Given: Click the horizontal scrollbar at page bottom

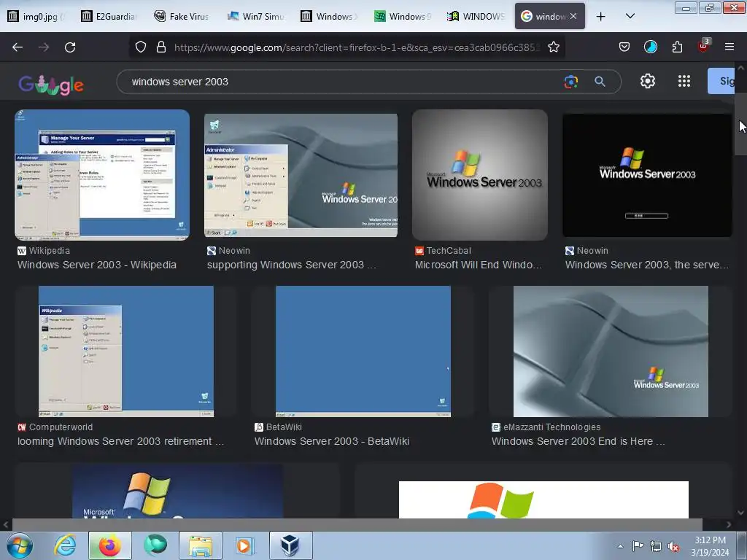Looking at the screenshot, I should pos(357,524).
